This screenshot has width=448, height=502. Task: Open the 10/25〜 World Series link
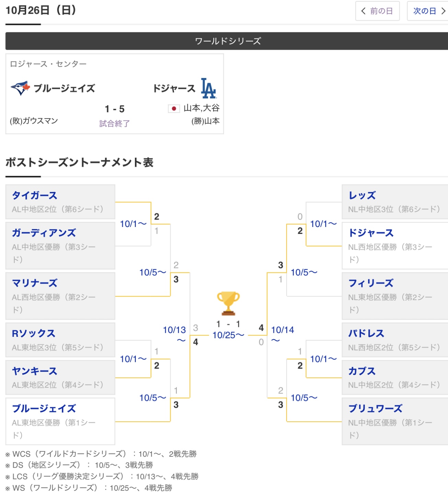pyautogui.click(x=228, y=335)
